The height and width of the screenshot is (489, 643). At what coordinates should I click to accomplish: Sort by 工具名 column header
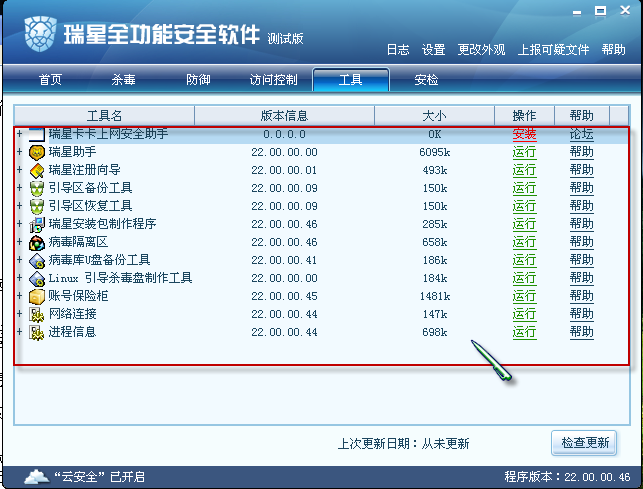[x=104, y=116]
